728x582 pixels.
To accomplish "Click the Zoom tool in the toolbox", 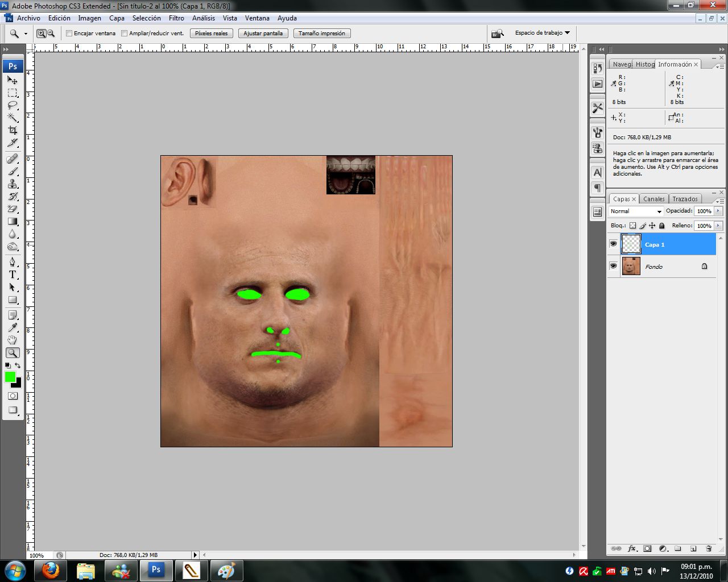I will pos(13,352).
